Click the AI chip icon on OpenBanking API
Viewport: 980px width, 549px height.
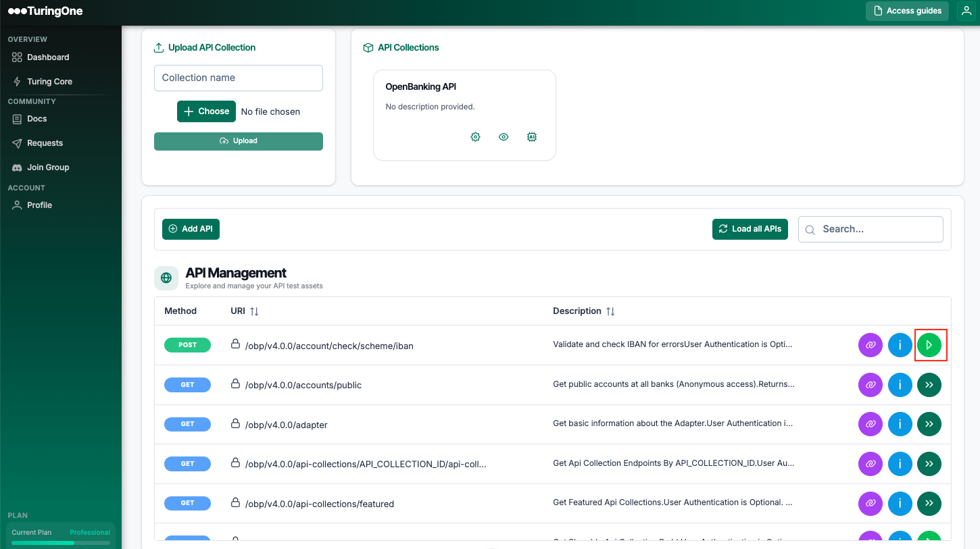click(532, 137)
